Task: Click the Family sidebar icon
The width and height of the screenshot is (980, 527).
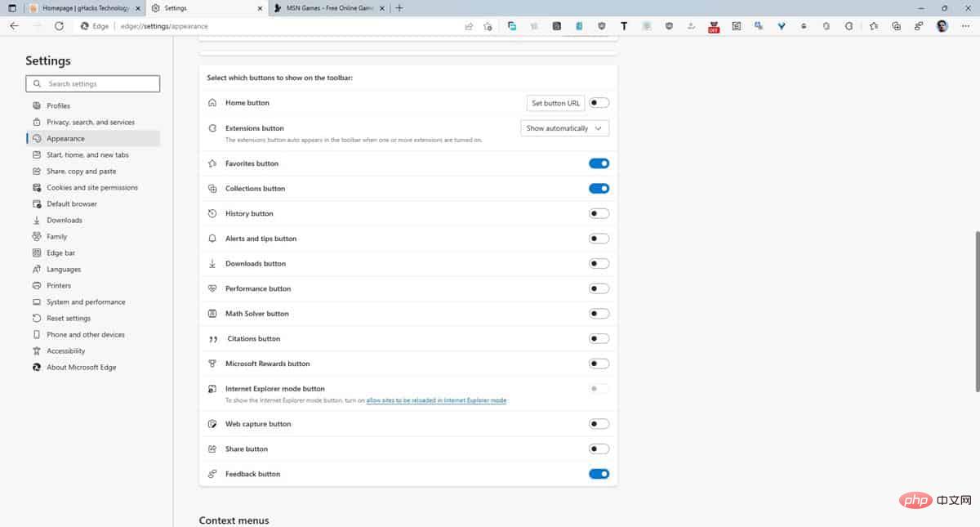Action: 37,236
